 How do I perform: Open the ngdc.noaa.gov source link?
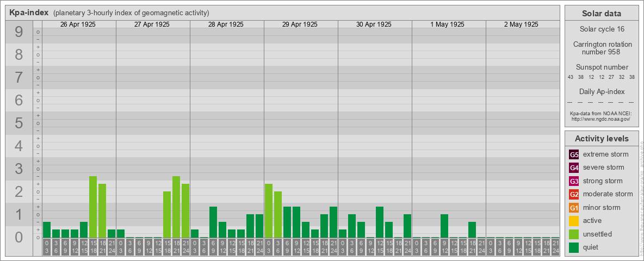600,119
